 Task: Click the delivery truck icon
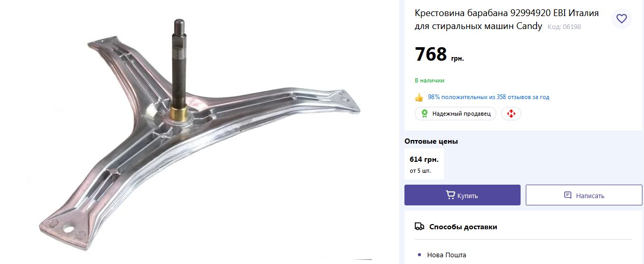click(419, 227)
